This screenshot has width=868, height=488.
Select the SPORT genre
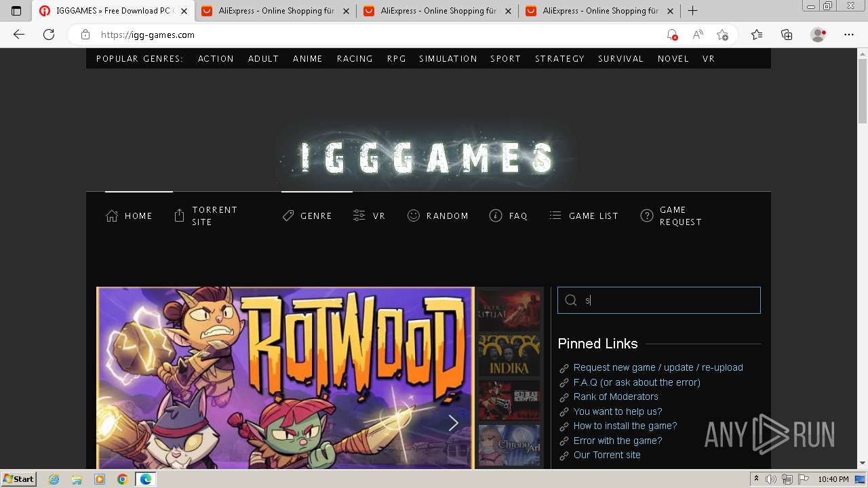(506, 59)
